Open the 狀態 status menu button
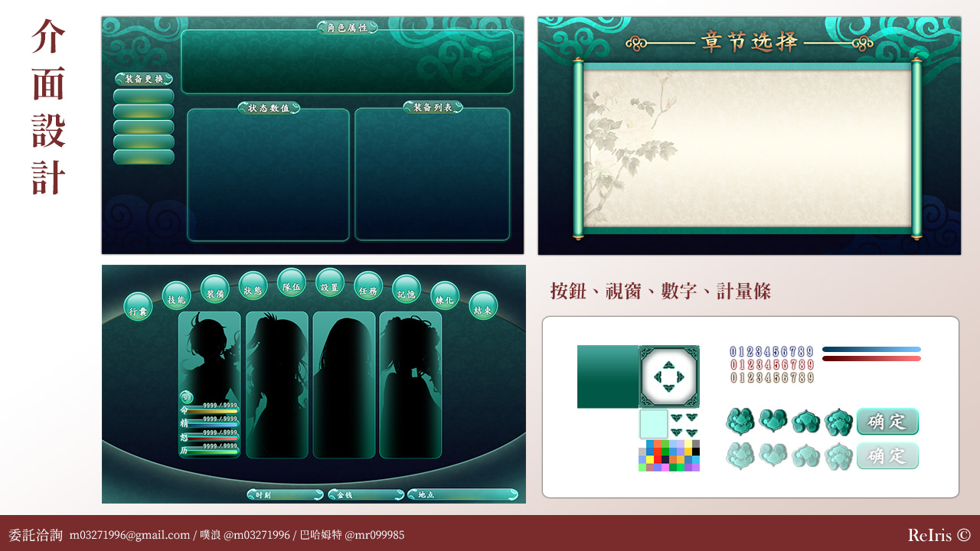The image size is (980, 551). (253, 286)
